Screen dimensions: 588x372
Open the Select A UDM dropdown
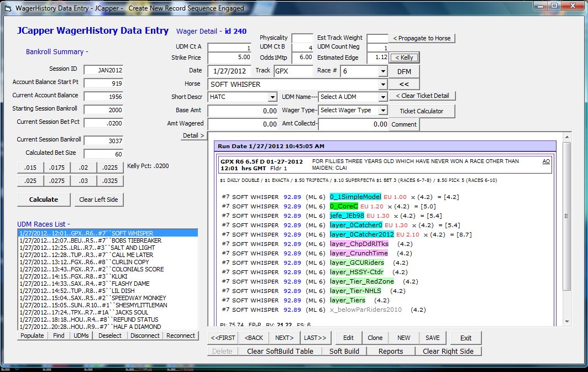382,97
